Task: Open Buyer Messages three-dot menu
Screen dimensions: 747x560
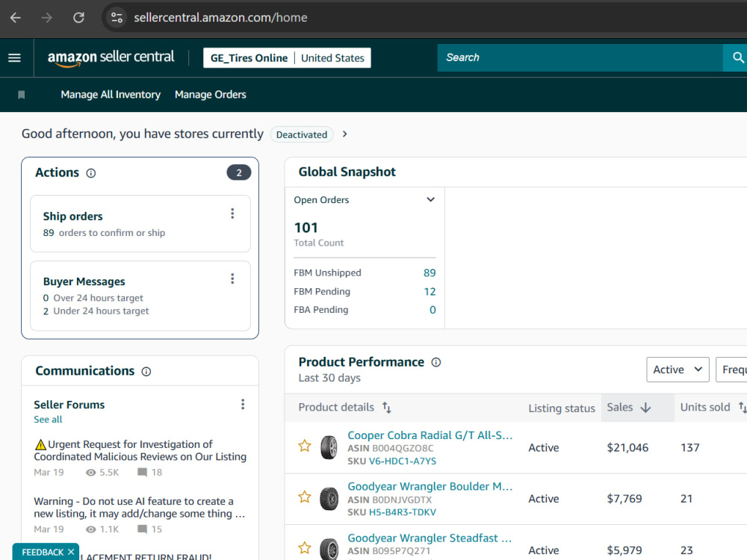Action: 232,279
